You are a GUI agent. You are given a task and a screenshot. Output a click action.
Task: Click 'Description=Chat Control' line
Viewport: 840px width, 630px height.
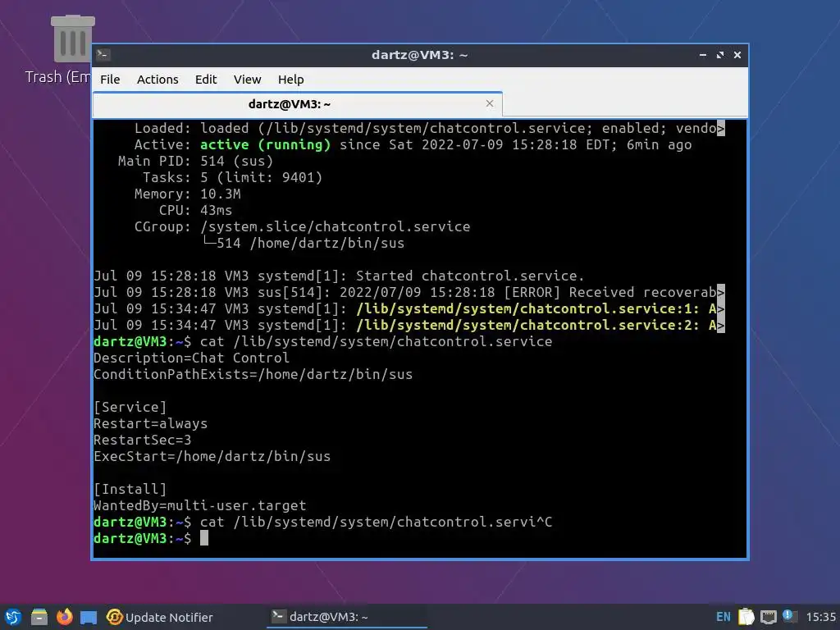pyautogui.click(x=191, y=358)
